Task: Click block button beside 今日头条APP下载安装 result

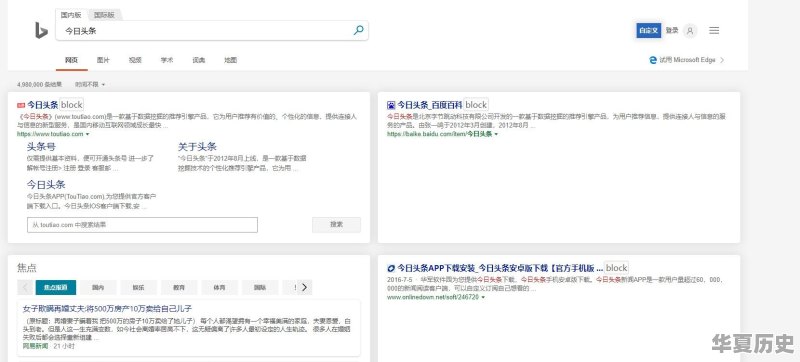Action: (616, 268)
